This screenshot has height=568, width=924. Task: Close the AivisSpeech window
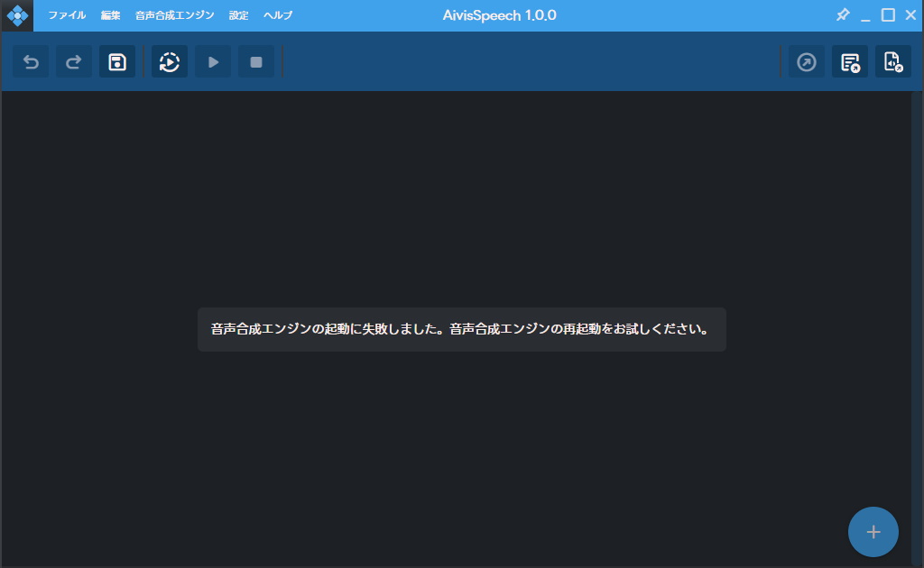[x=910, y=14]
